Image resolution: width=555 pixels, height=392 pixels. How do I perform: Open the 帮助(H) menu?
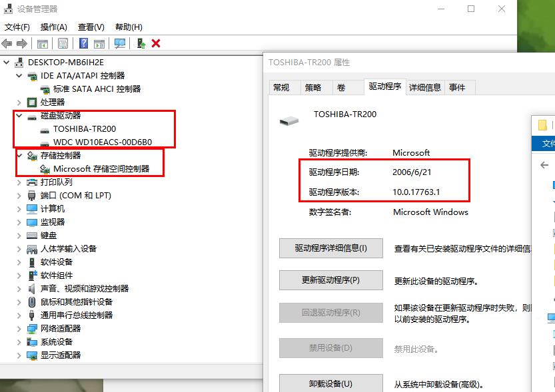(x=129, y=27)
